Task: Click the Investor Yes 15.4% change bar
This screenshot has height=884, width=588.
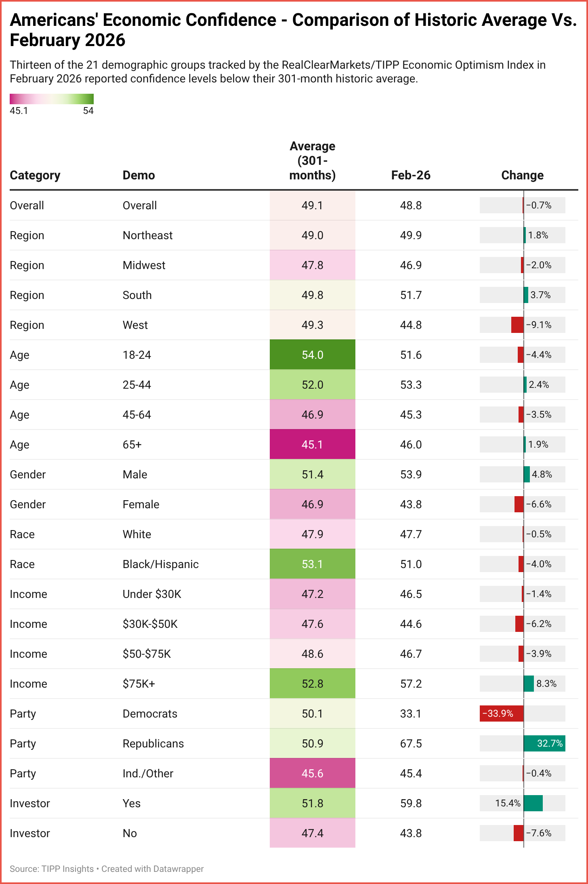Action: tap(533, 803)
